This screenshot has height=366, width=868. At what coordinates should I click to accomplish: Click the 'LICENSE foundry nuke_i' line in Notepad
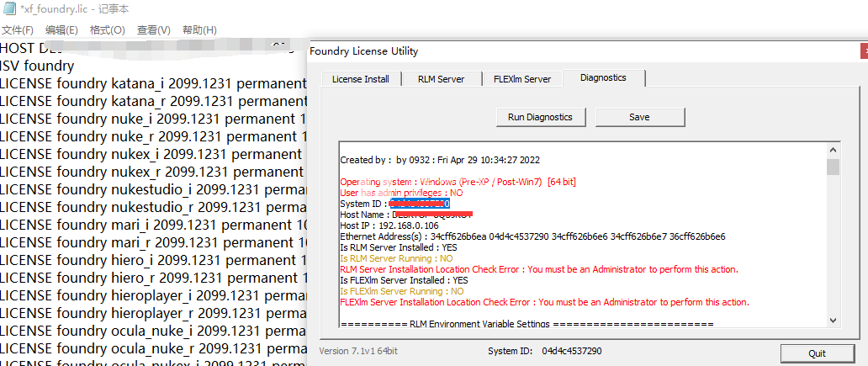click(x=153, y=119)
